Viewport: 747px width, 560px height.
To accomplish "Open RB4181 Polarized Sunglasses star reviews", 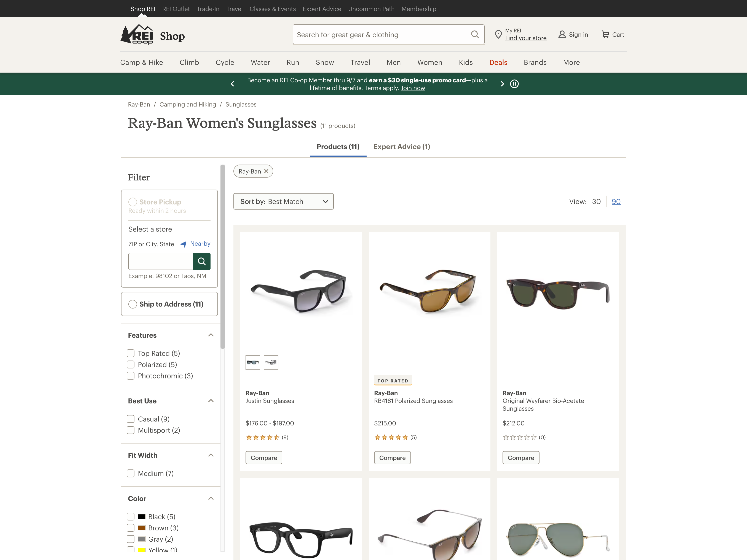I will tap(391, 437).
